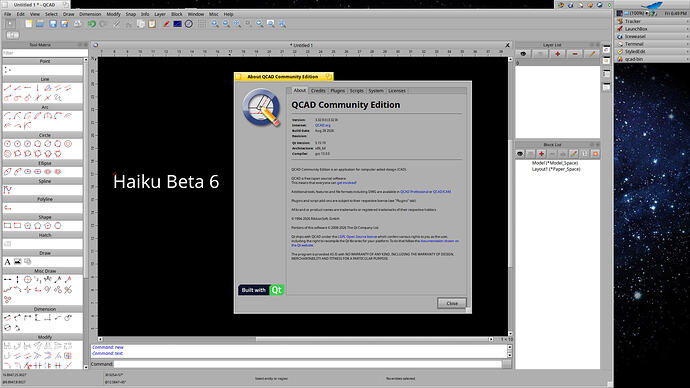Image resolution: width=690 pixels, height=388 pixels.
Task: Select the vertical line tool
Action: (x=37, y=88)
